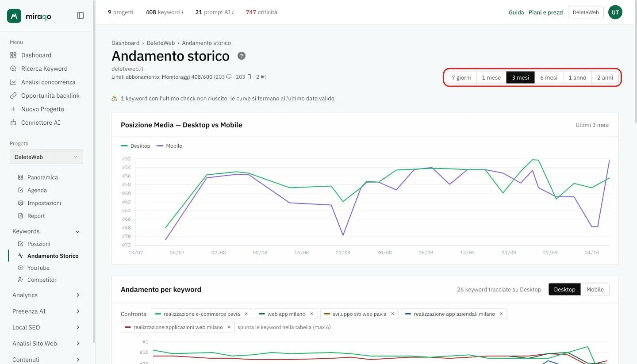Screen dimensions: 637x364
Task: Collapse the Keywords sidebar section
Action: 78,231
